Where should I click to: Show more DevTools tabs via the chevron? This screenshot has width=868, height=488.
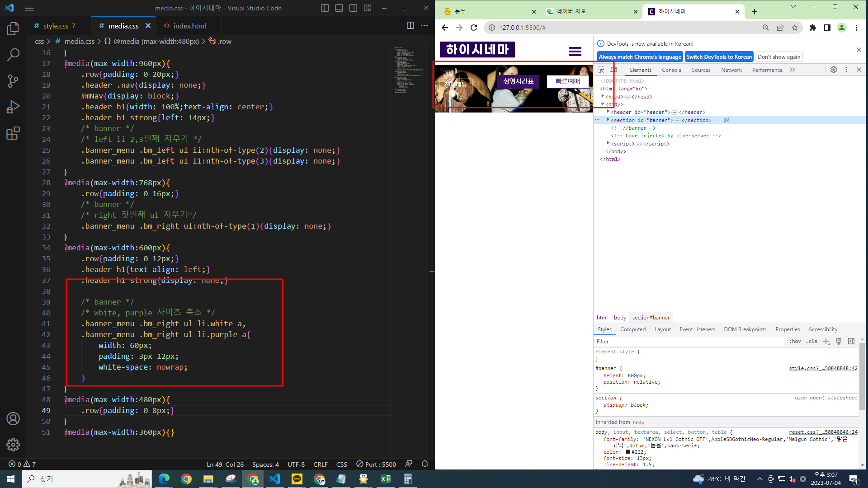792,70
